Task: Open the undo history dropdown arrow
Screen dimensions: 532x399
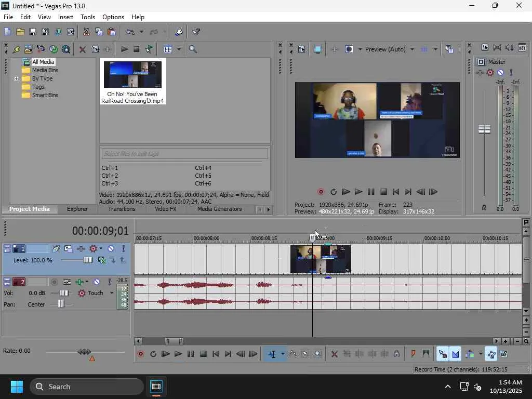Action: click(x=141, y=32)
